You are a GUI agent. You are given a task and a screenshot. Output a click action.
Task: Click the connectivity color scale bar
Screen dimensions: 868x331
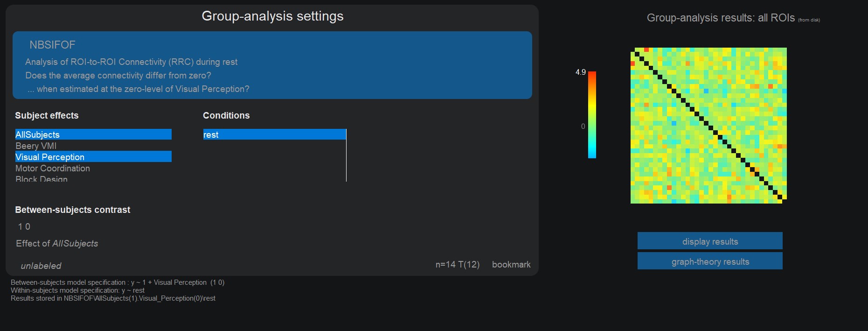click(592, 115)
